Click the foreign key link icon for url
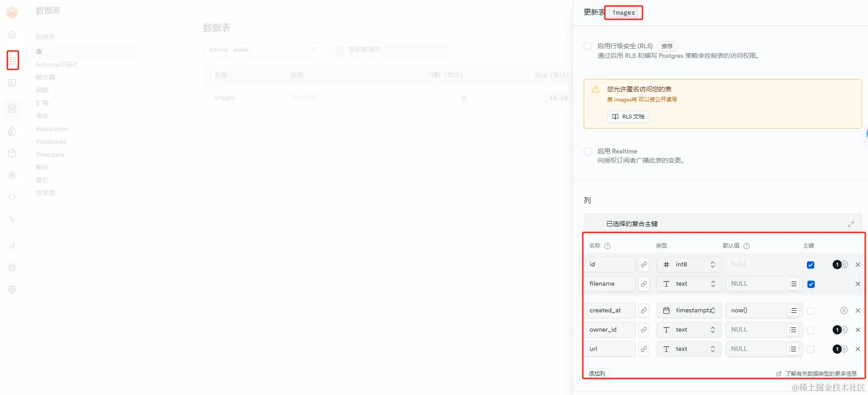The image size is (868, 395). 644,349
